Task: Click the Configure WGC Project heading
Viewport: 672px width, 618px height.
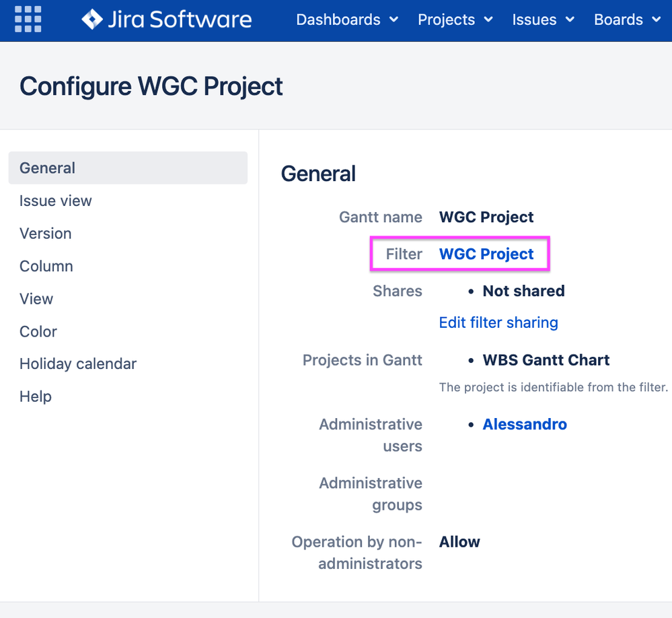Action: pos(151,86)
